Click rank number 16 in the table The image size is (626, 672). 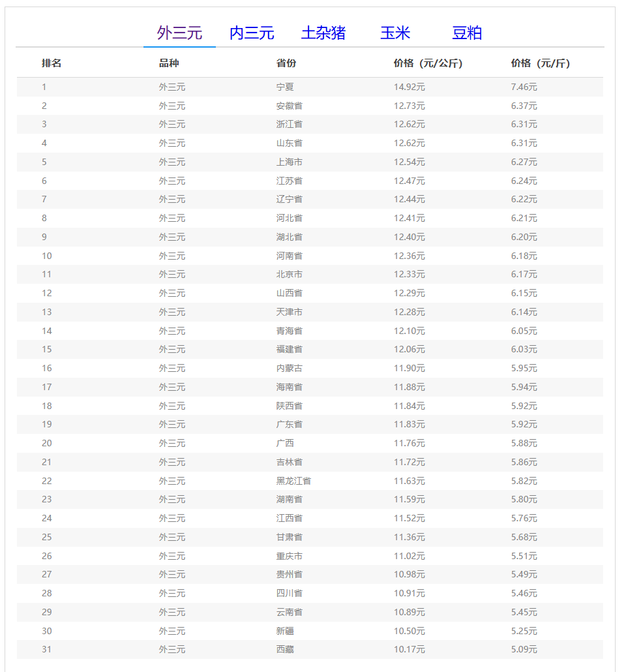click(47, 368)
